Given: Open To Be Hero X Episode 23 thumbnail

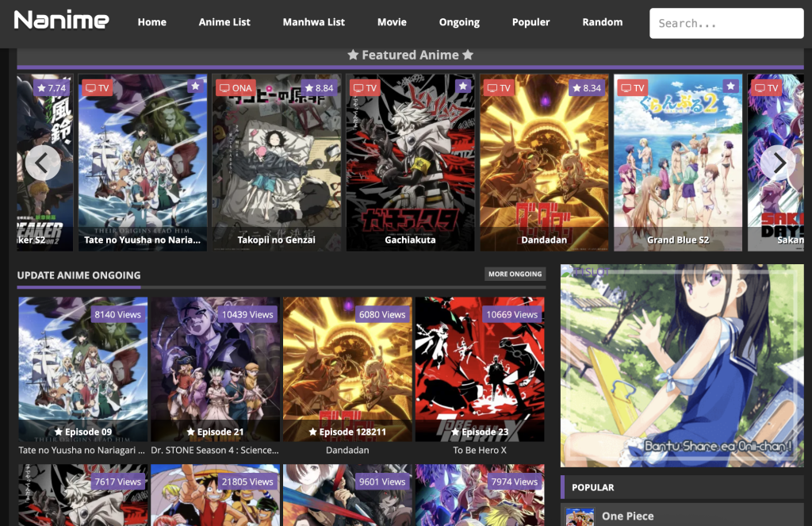Looking at the screenshot, I should click(480, 369).
